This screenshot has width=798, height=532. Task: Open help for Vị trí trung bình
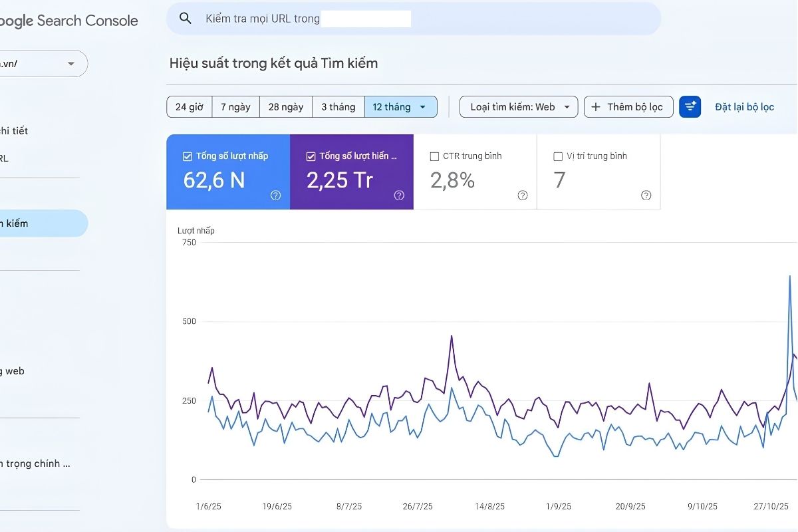(x=646, y=196)
